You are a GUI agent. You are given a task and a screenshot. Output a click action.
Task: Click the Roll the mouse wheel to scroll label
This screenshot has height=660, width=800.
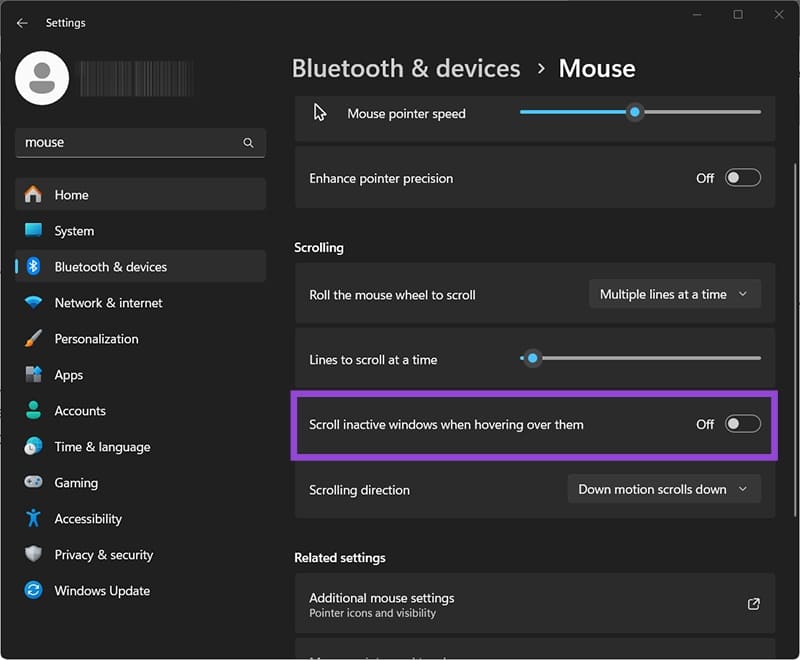392,295
